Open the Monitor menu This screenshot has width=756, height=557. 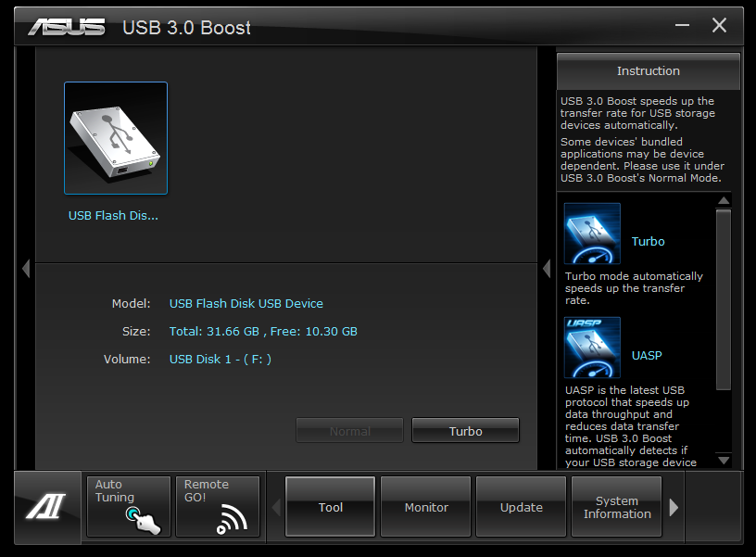426,507
